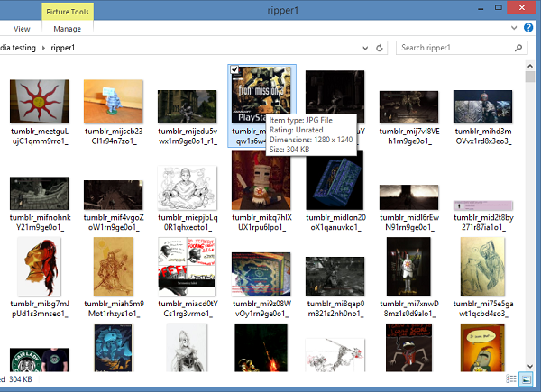Click file name tumblr_mihd3m OVvx1rd8x3eo3_
Image resolution: width=541 pixels, height=392 pixels.
483,136
